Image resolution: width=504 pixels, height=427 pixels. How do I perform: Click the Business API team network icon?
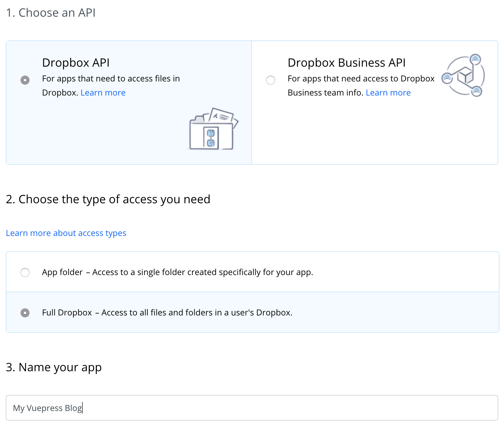463,75
